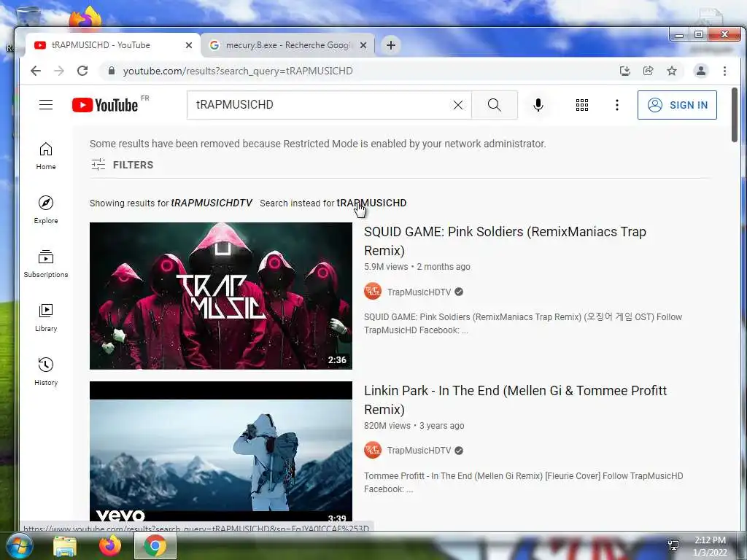Close the mecury.B.exe Google tab
Image resolution: width=747 pixels, height=560 pixels.
coord(363,45)
